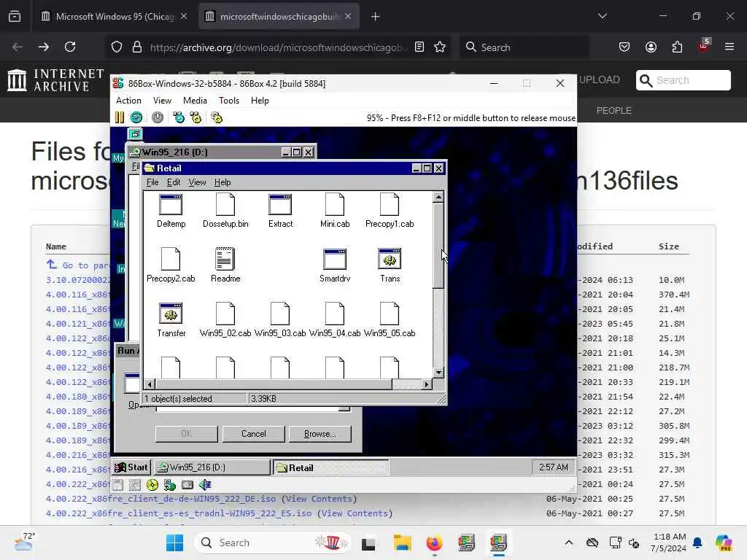
Task: Open 86Box Help menu
Action: tap(260, 101)
